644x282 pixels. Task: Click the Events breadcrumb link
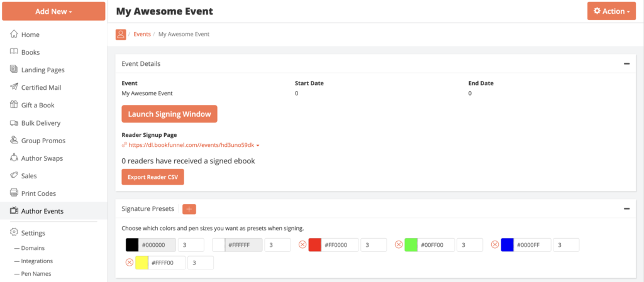(142, 35)
